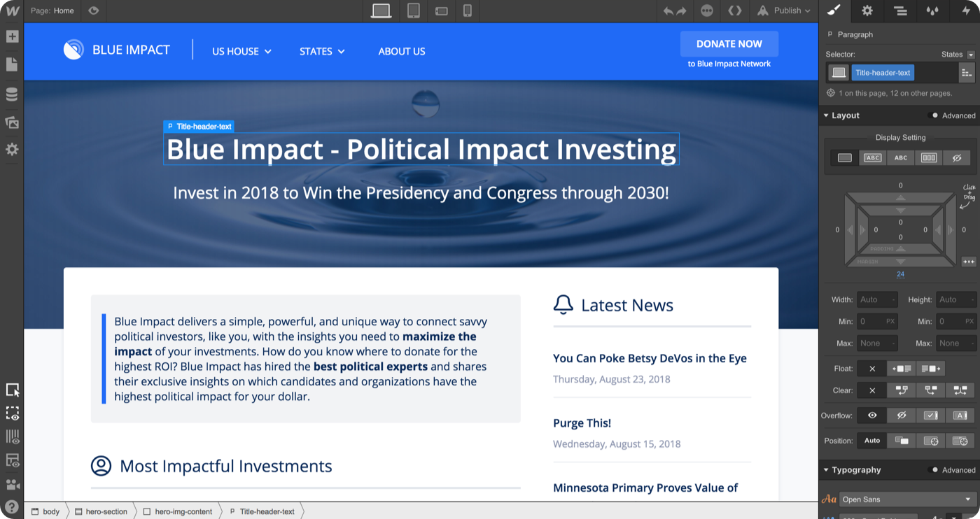Set overflow to scroll
The image size is (980, 519).
tap(931, 415)
